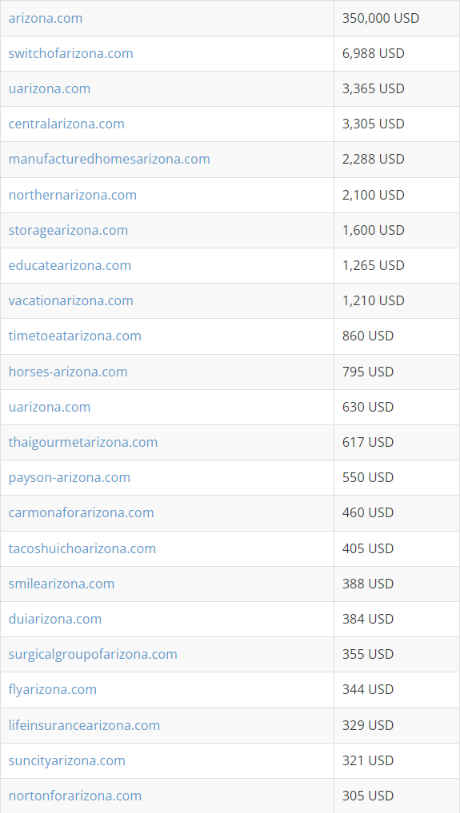The width and height of the screenshot is (460, 813).
Task: Open surgicalgroupofarizona.com link
Action: point(93,654)
